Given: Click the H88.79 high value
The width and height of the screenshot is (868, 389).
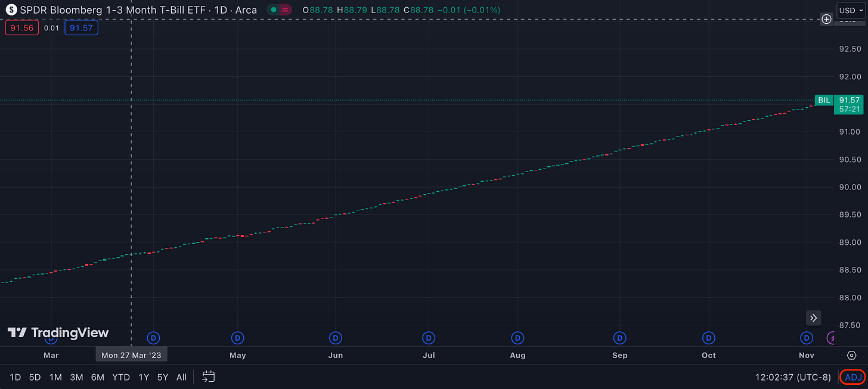Looking at the screenshot, I should [352, 10].
